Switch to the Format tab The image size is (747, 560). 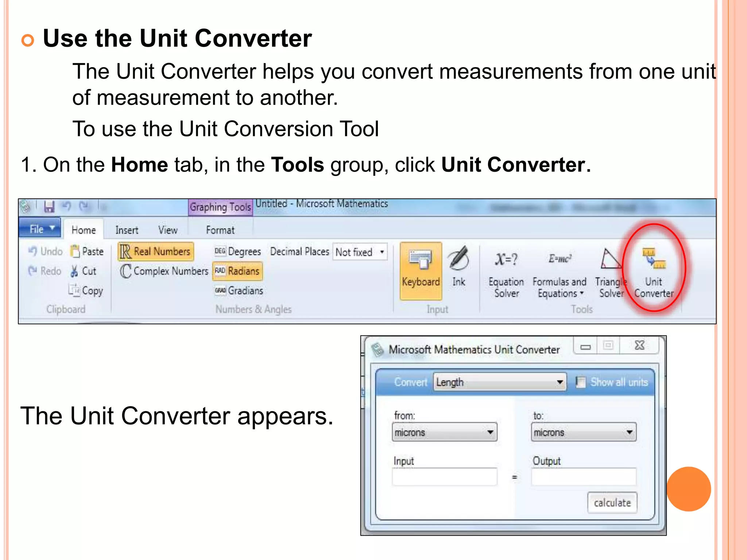click(220, 230)
